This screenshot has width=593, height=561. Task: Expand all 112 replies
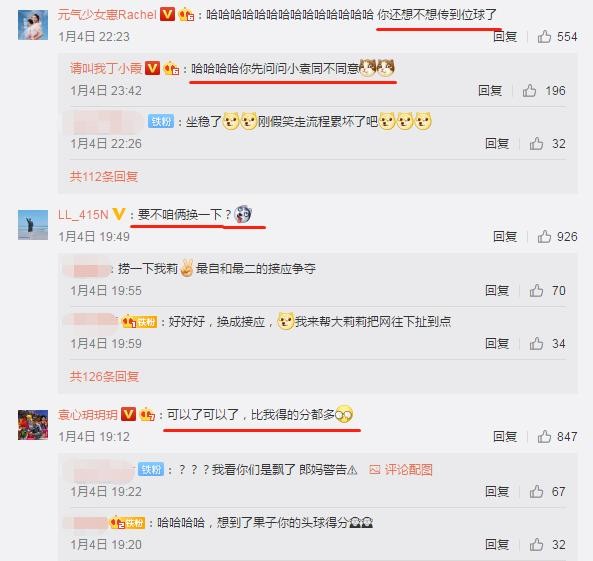[x=104, y=176]
